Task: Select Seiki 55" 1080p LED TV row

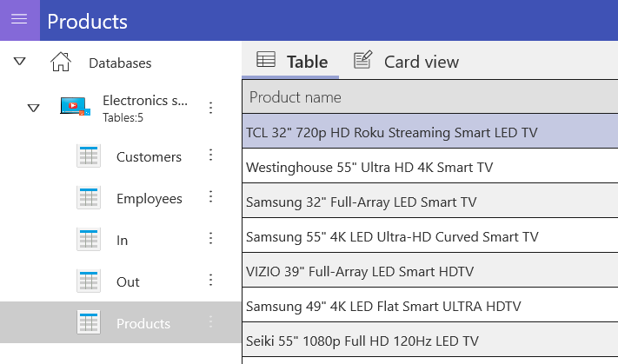Action: 430,341
